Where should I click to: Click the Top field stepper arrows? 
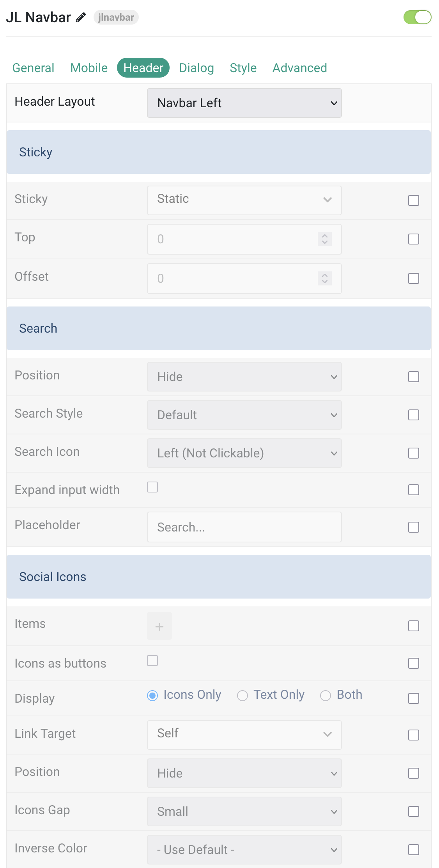(x=325, y=239)
